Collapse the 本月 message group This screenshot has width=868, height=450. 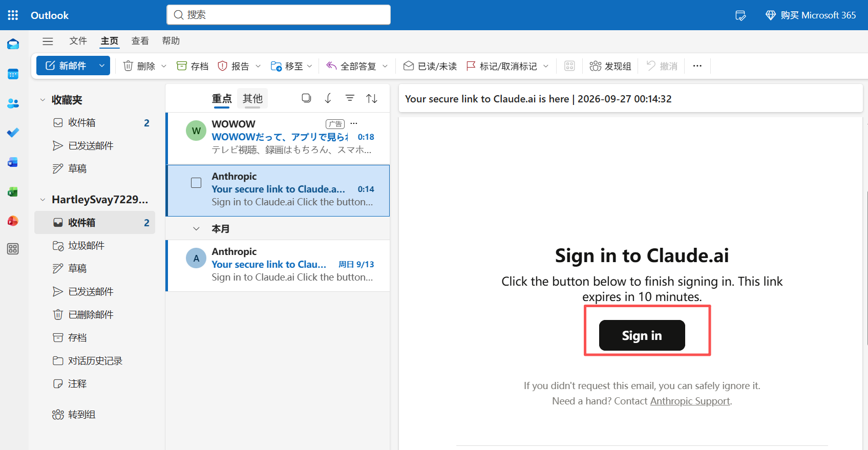[196, 229]
